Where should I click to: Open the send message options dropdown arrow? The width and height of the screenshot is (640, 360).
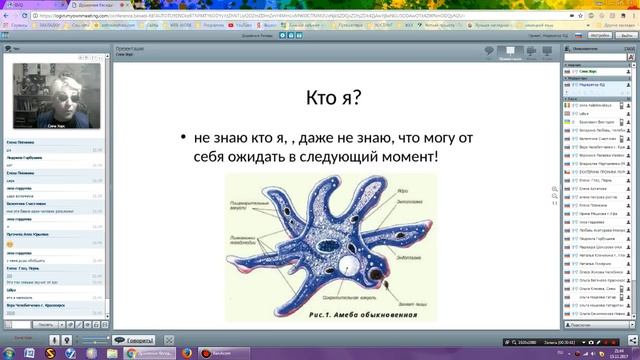pyautogui.click(x=62, y=325)
